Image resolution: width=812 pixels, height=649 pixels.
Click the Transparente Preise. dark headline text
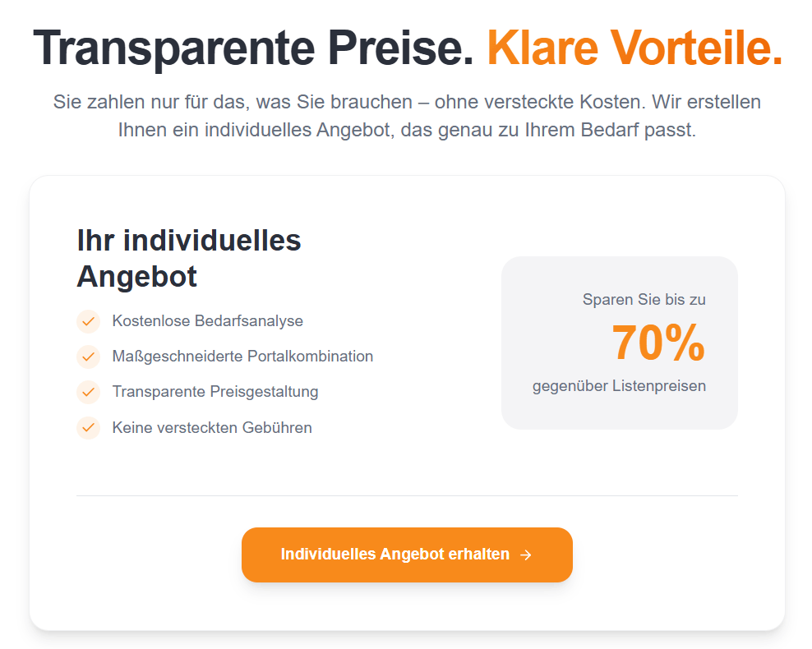coord(254,48)
